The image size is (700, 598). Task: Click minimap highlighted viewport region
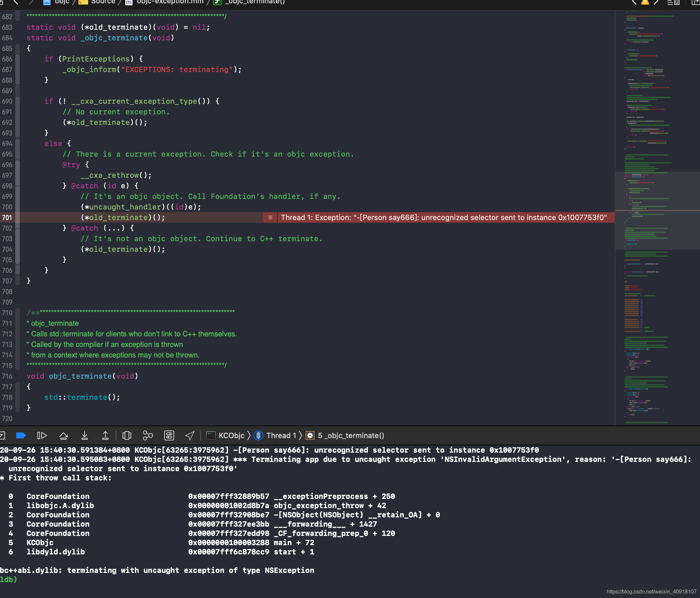pos(657,211)
